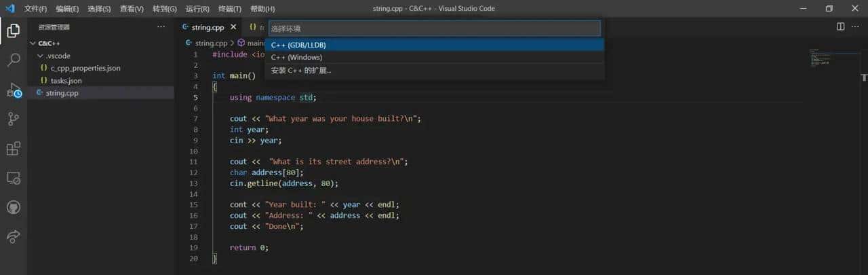Open the 运行(R) menu
The image size is (868, 275).
click(197, 9)
